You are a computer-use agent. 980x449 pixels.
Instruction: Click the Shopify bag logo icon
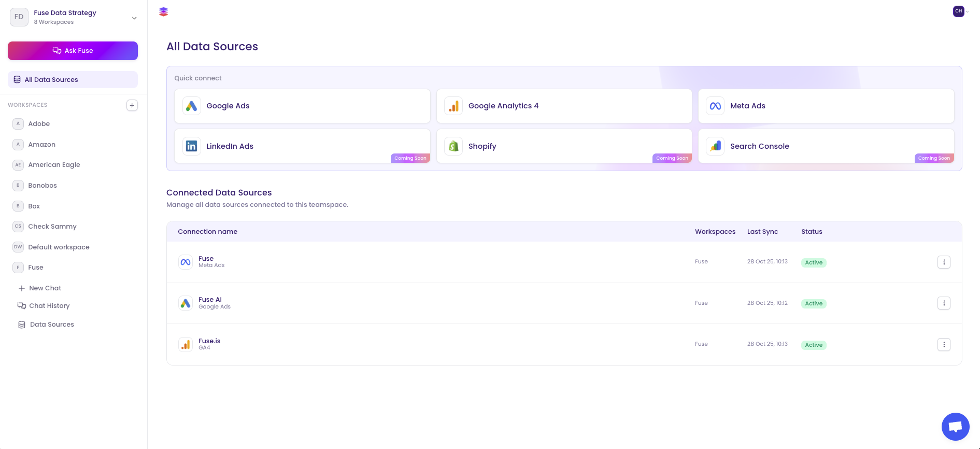453,146
